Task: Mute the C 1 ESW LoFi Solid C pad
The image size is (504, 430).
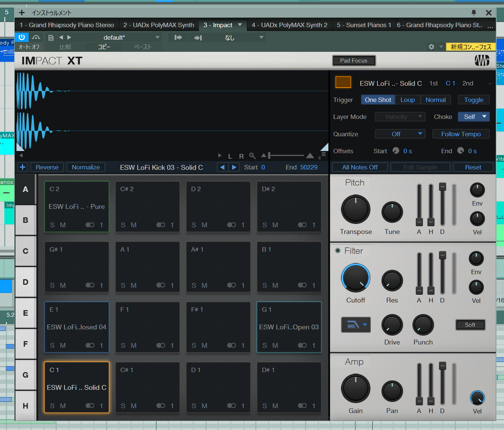Action: [63, 406]
